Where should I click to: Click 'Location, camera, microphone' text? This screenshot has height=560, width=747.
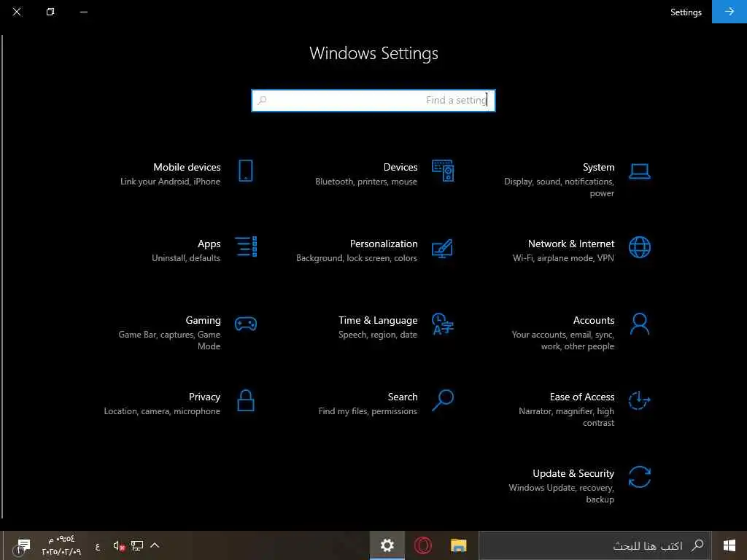coord(162,411)
